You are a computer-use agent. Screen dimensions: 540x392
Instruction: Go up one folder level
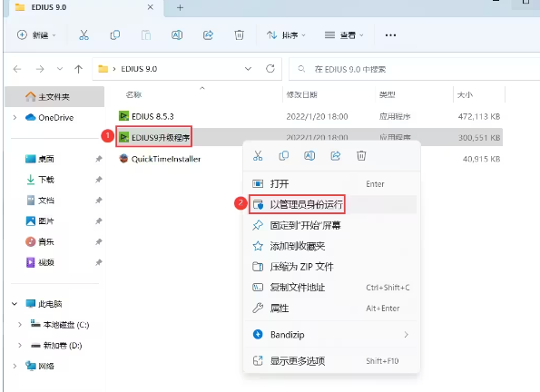[79, 69]
